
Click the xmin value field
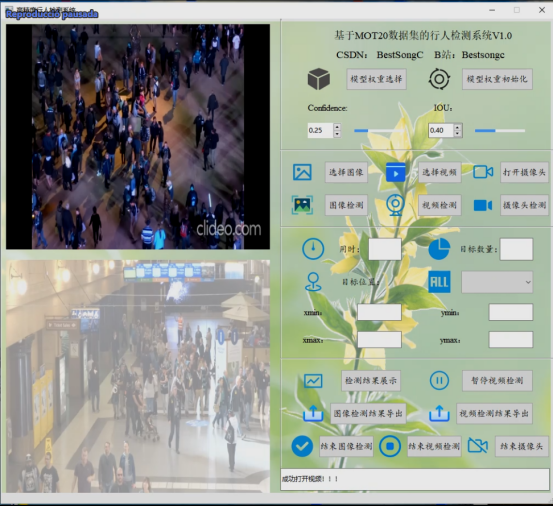click(379, 312)
